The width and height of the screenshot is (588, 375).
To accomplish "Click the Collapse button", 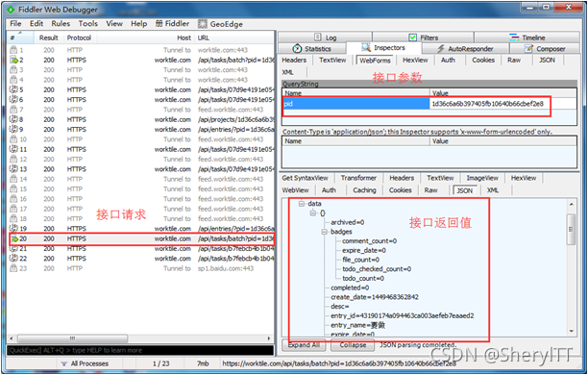I will [x=353, y=345].
